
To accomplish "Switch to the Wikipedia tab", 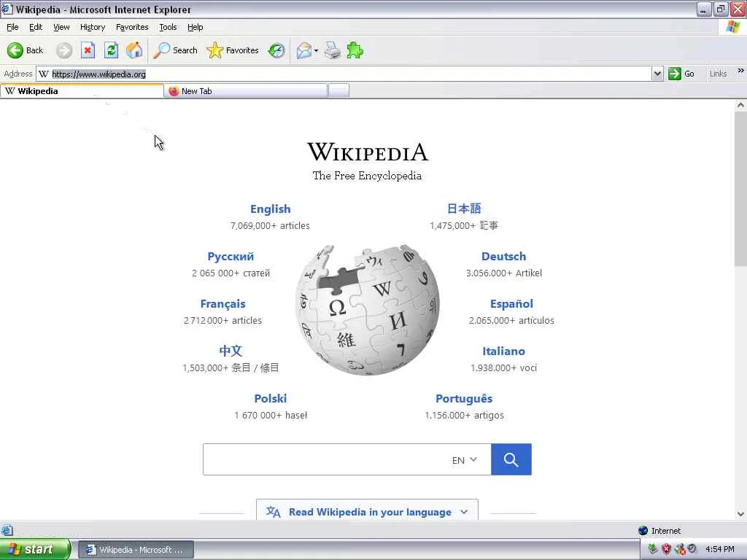I will 82,91.
